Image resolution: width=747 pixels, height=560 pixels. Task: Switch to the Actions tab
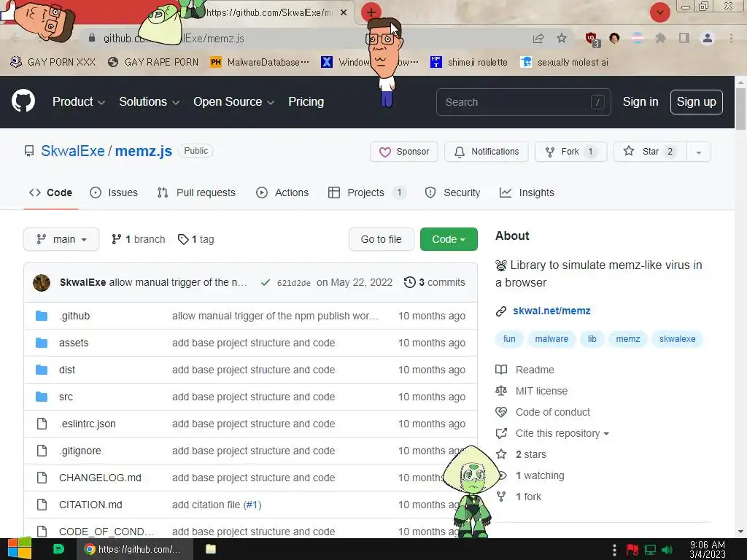[x=282, y=192]
